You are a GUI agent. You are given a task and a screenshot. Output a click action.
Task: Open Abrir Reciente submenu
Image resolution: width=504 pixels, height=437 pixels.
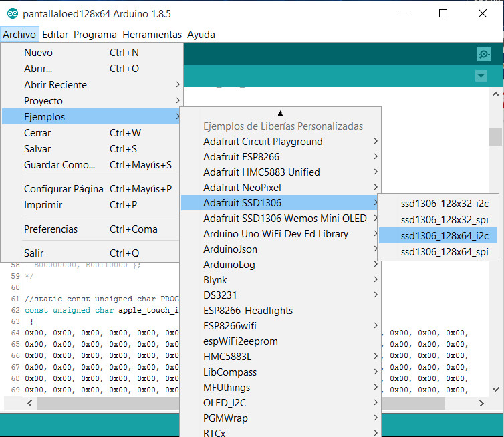55,85
